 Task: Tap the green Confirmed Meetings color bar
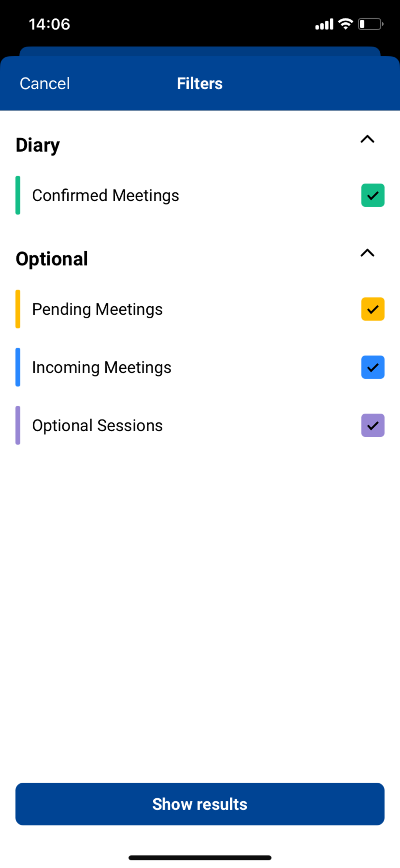point(18,195)
